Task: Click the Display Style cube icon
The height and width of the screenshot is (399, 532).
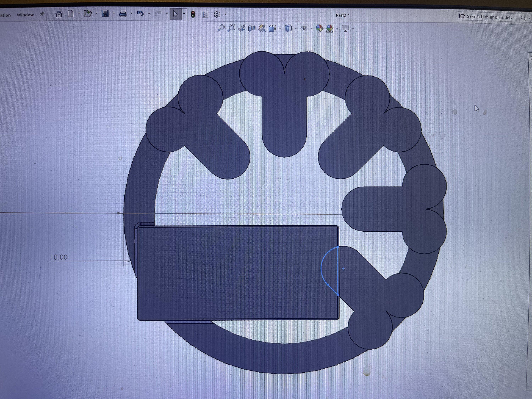Action: point(288,28)
